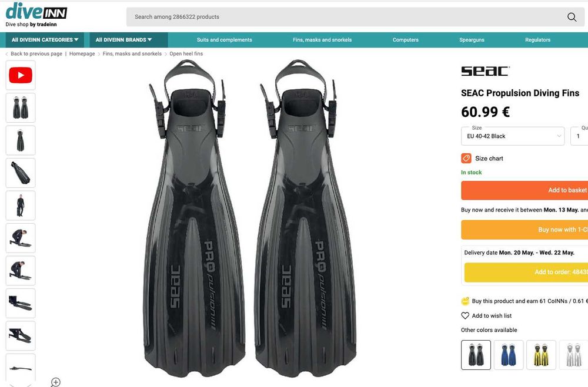The height and width of the screenshot is (387, 588).
Task: Expand All Diveinn Brands menu
Action: (x=123, y=40)
